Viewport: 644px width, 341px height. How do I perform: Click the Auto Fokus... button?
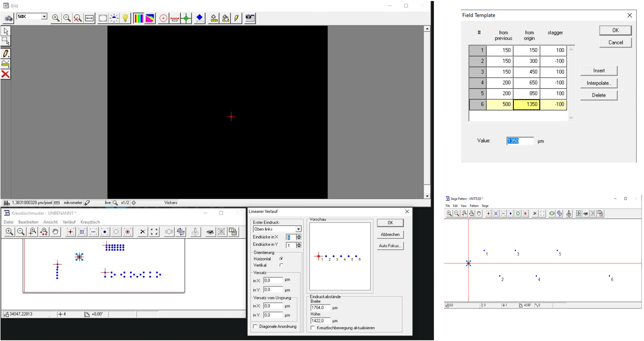(x=390, y=246)
